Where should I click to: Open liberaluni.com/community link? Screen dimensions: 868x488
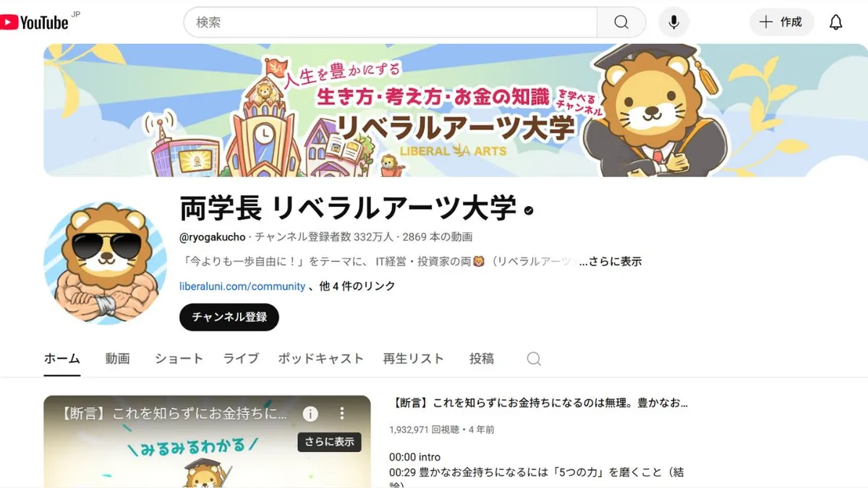point(242,286)
